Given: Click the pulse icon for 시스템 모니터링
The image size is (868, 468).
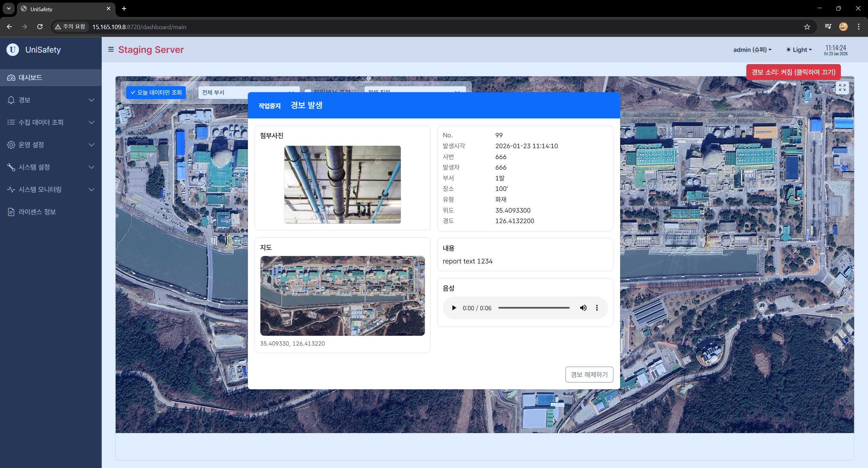Looking at the screenshot, I should (x=11, y=190).
